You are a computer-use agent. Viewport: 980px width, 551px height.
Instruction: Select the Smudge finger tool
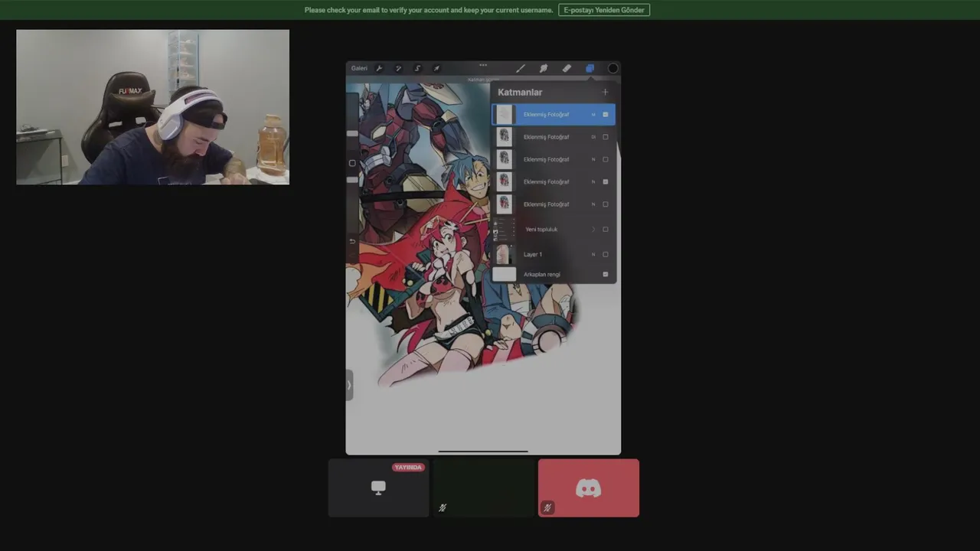544,68
